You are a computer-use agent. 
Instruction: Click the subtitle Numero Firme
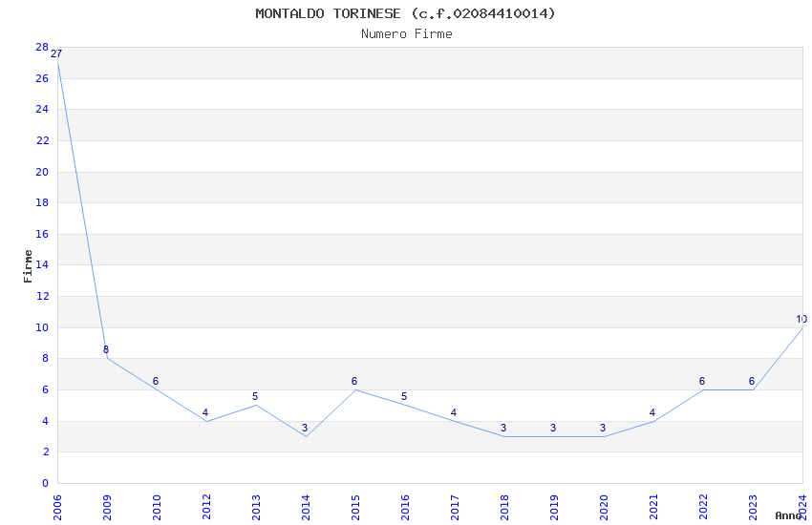tap(407, 34)
